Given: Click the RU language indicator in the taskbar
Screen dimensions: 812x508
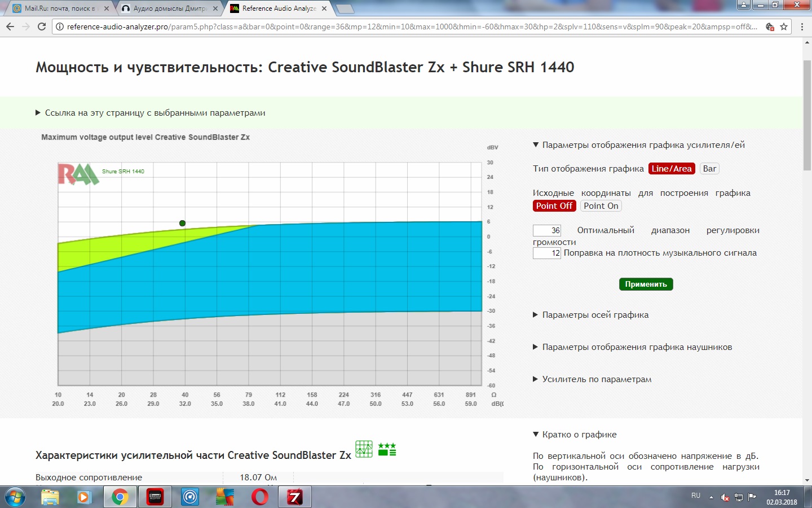Looking at the screenshot, I should 696,496.
